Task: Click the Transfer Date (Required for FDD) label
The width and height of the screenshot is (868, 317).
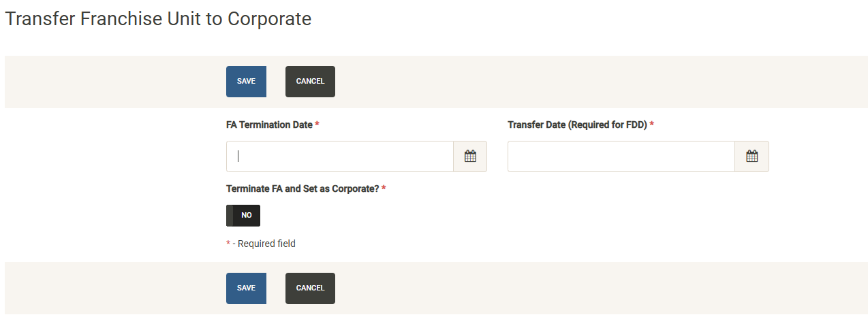Action: (577, 125)
